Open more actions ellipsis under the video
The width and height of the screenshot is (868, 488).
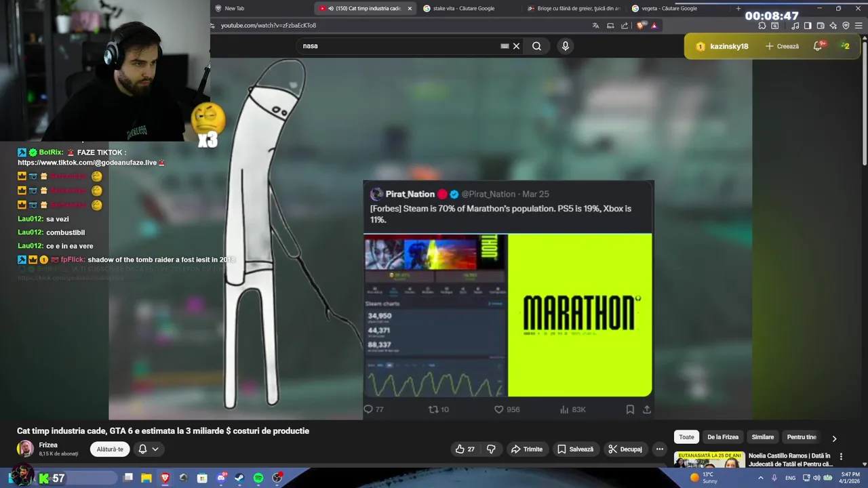pos(660,449)
